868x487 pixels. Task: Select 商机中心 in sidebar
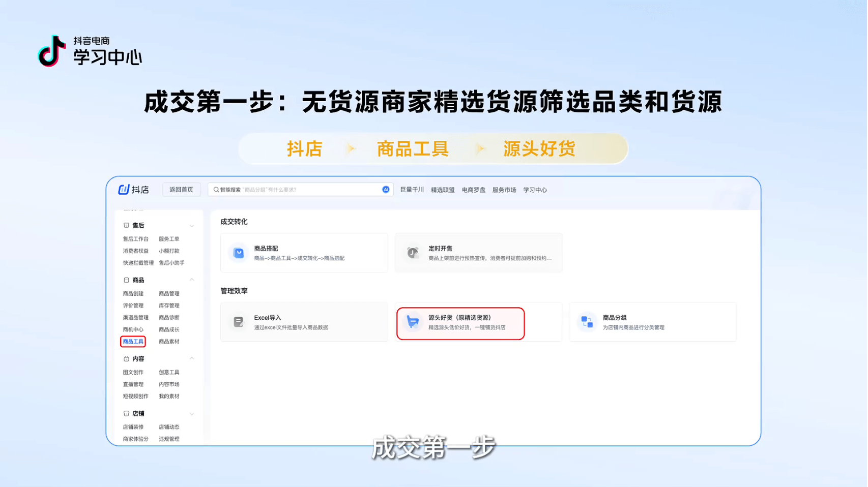coord(133,330)
